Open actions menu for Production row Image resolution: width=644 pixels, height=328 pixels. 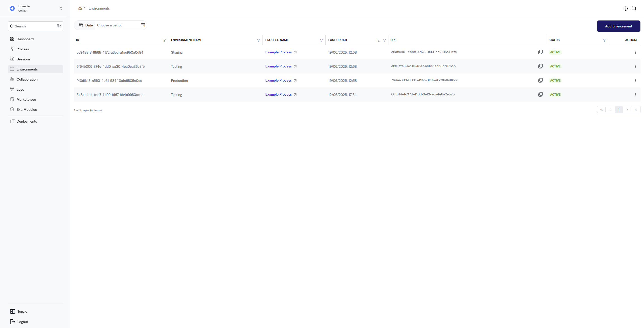[x=635, y=81]
